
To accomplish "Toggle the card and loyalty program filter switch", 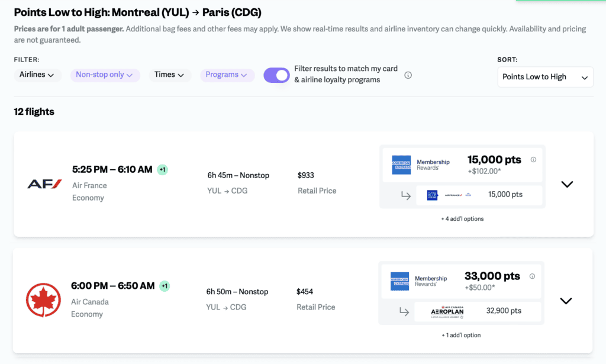I will click(x=276, y=75).
